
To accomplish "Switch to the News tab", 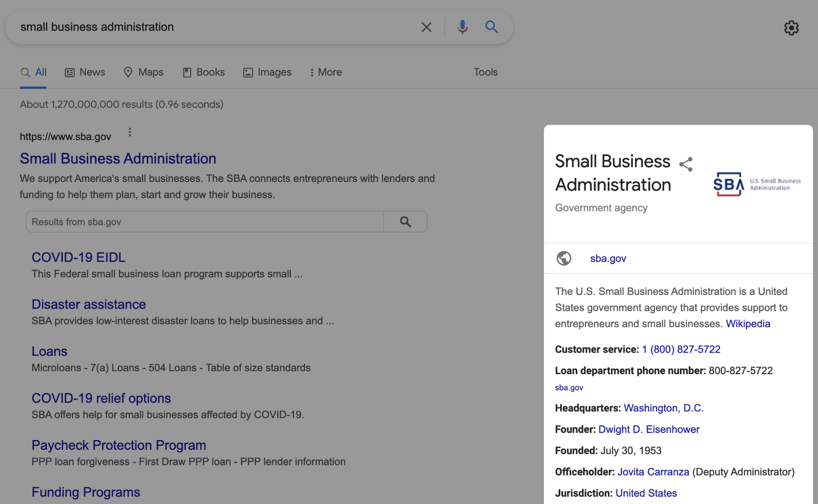I will pyautogui.click(x=85, y=72).
